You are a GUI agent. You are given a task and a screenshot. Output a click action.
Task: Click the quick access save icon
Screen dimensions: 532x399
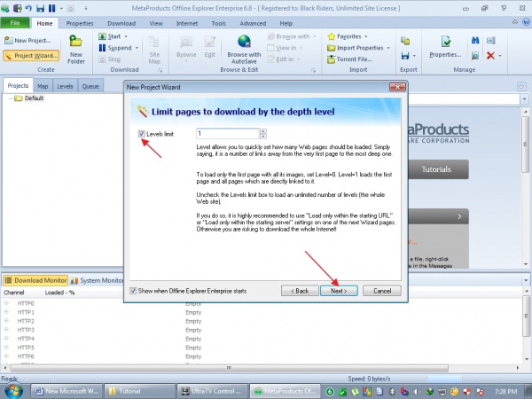pos(41,8)
